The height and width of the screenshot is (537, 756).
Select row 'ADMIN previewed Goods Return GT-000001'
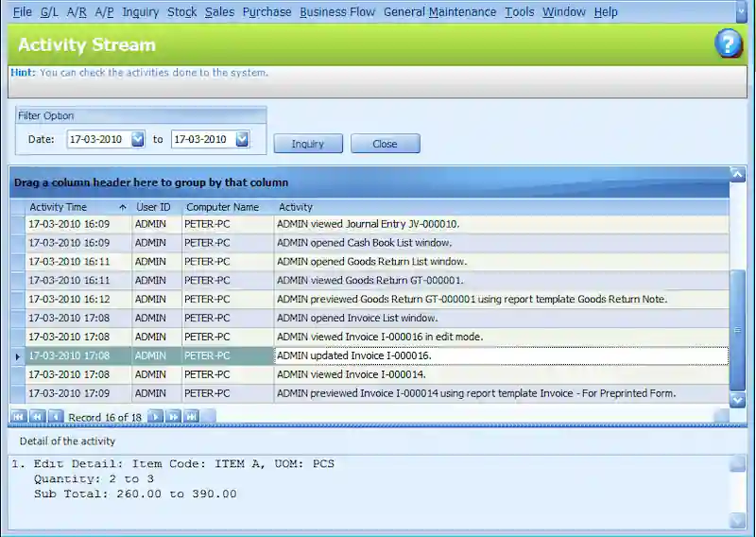[369, 300]
